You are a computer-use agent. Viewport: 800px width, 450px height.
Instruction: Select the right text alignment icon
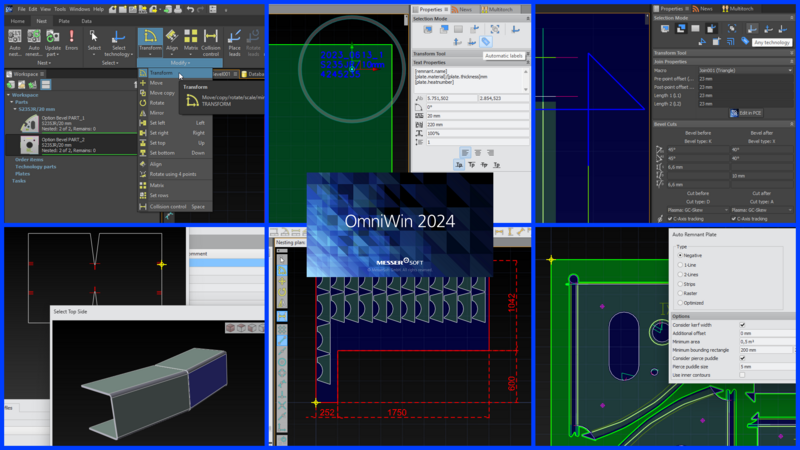pyautogui.click(x=490, y=153)
